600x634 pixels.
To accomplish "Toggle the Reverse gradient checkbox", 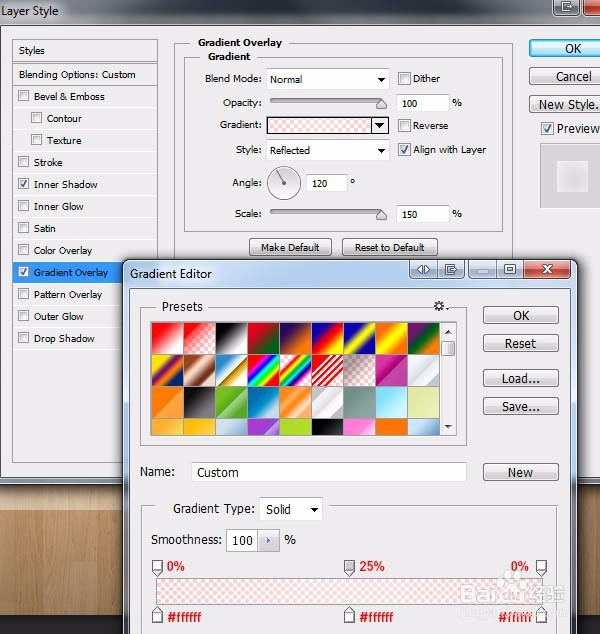I will (x=404, y=125).
